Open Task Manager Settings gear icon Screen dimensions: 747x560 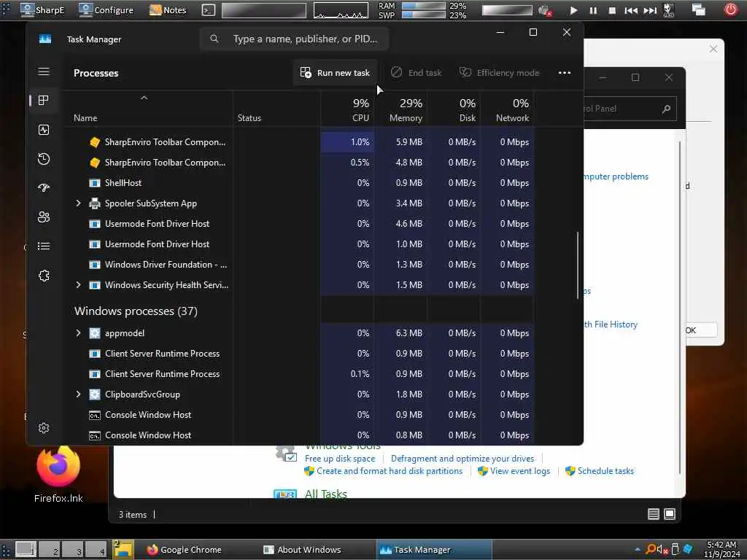[44, 428]
